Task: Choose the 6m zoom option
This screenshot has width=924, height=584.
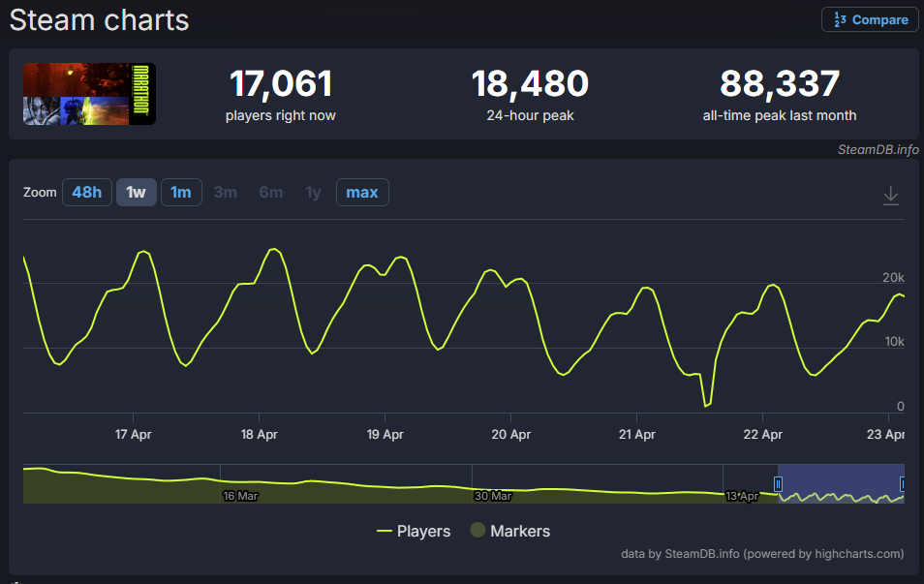Action: point(271,192)
